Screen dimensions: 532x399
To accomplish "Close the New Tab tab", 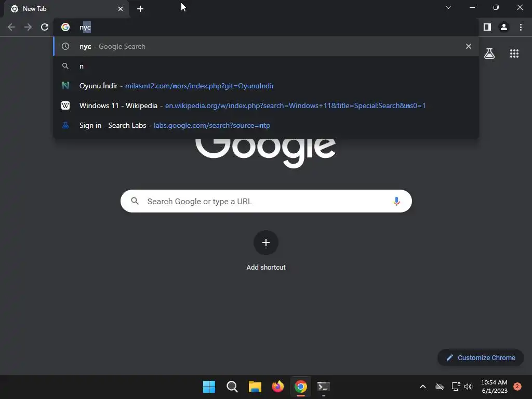I will [x=121, y=9].
